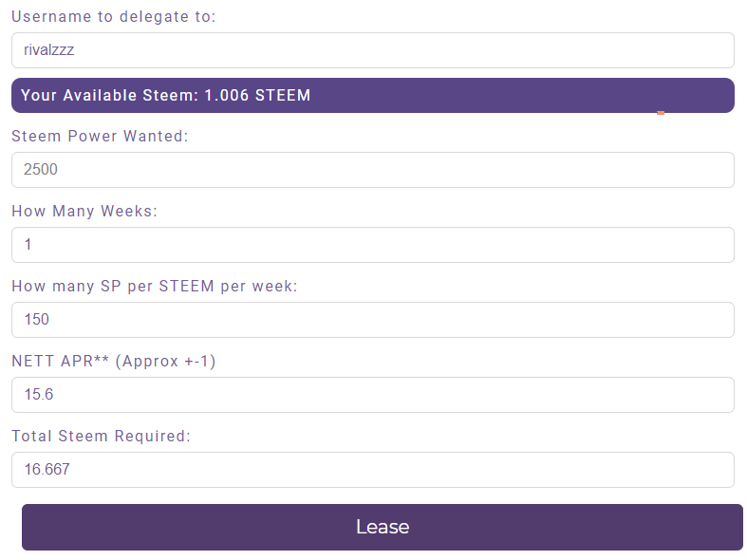Image resolution: width=747 pixels, height=560 pixels.
Task: Click the "(Approx +-1)" note
Action: (x=165, y=361)
